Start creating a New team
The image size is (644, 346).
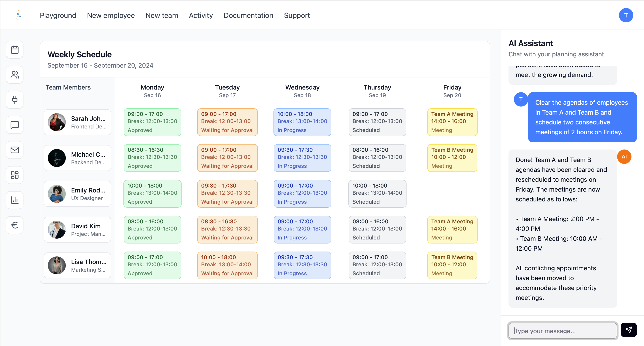161,15
